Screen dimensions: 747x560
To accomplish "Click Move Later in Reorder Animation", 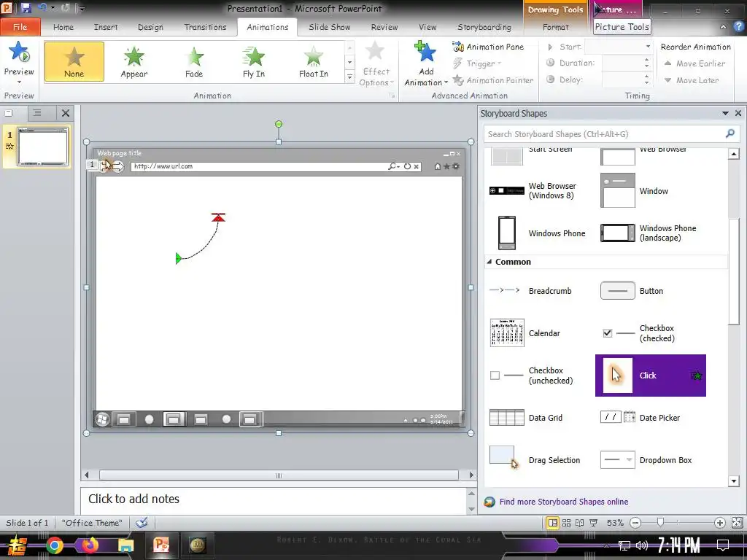I will point(692,80).
